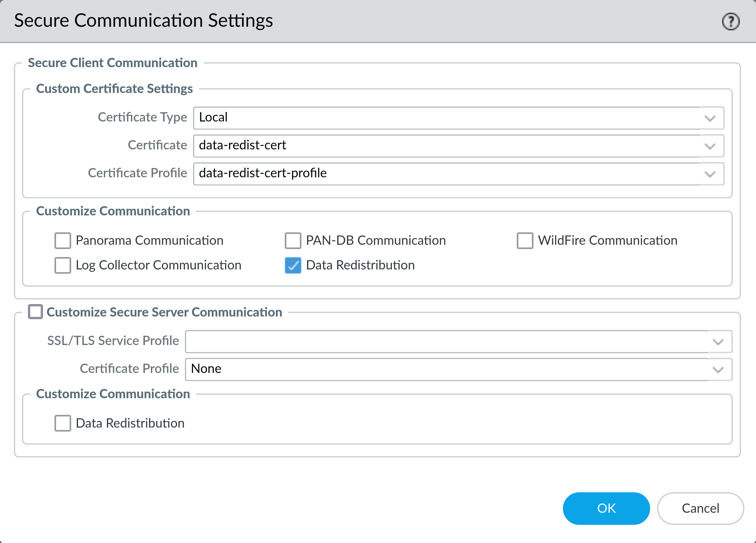Click the chevron beside the Local certificate type

click(x=711, y=118)
